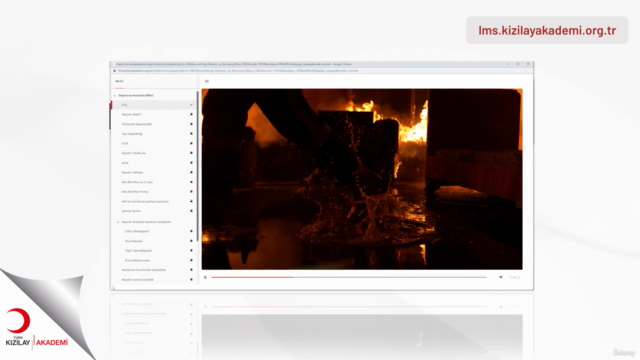Click status dot beside Deprem Sonrası Güvenlik
Image resolution: width=640 pixels, height=360 pixels.
[191, 280]
